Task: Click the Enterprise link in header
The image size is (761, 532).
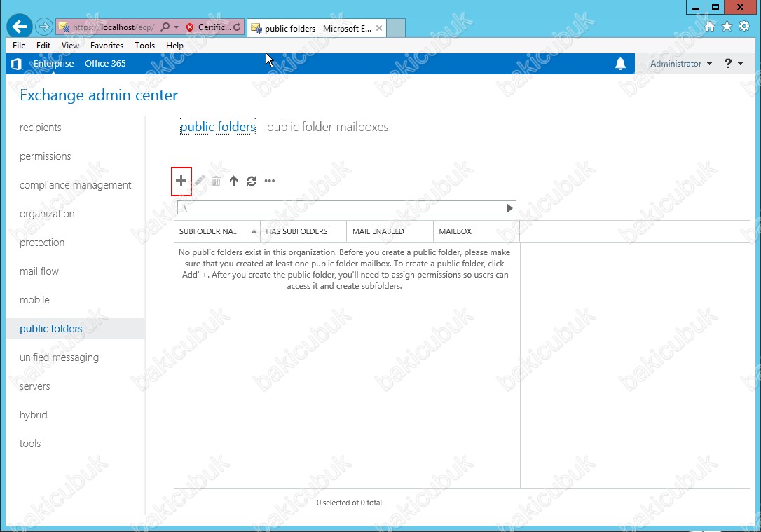Action: [x=53, y=64]
